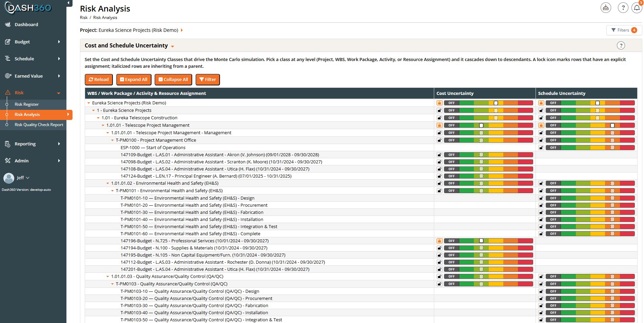Open the Filters button with badge 4
This screenshot has height=323, width=644.
[x=624, y=30]
